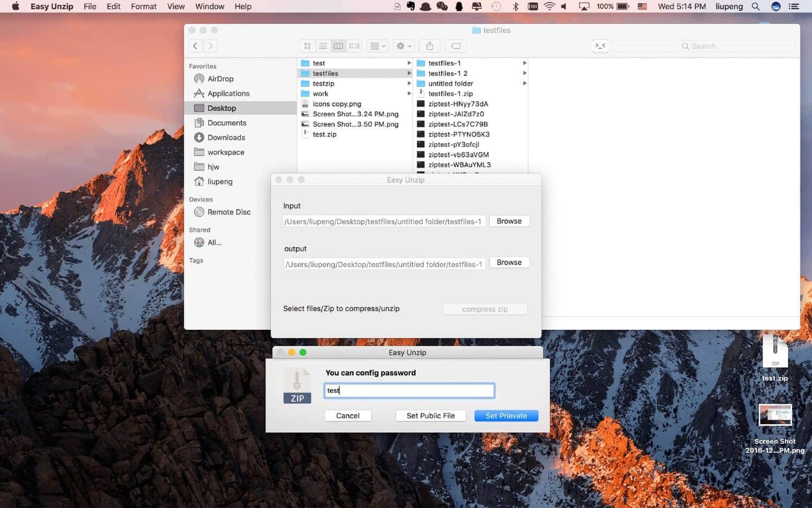This screenshot has height=508, width=812.
Task: Open the File menu
Action: click(x=90, y=6)
